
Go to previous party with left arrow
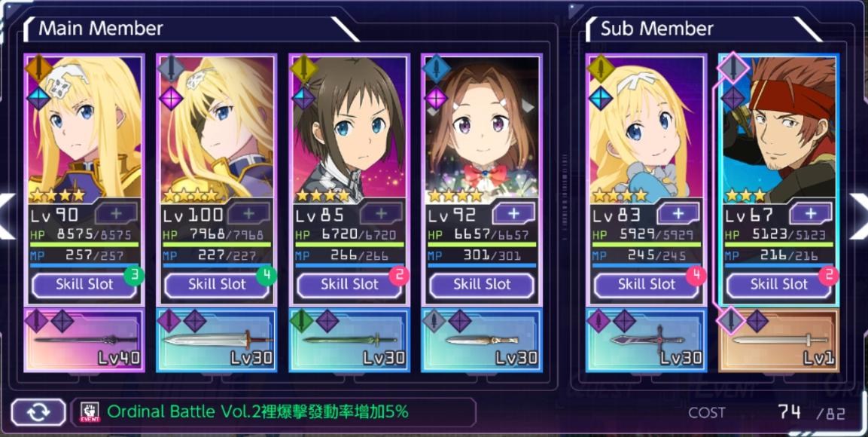(x=7, y=216)
